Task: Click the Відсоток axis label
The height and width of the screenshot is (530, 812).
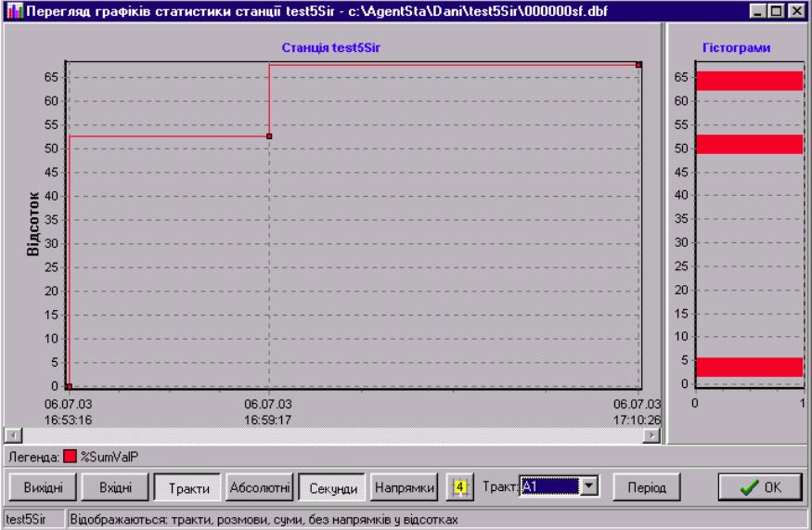Action: 32,224
